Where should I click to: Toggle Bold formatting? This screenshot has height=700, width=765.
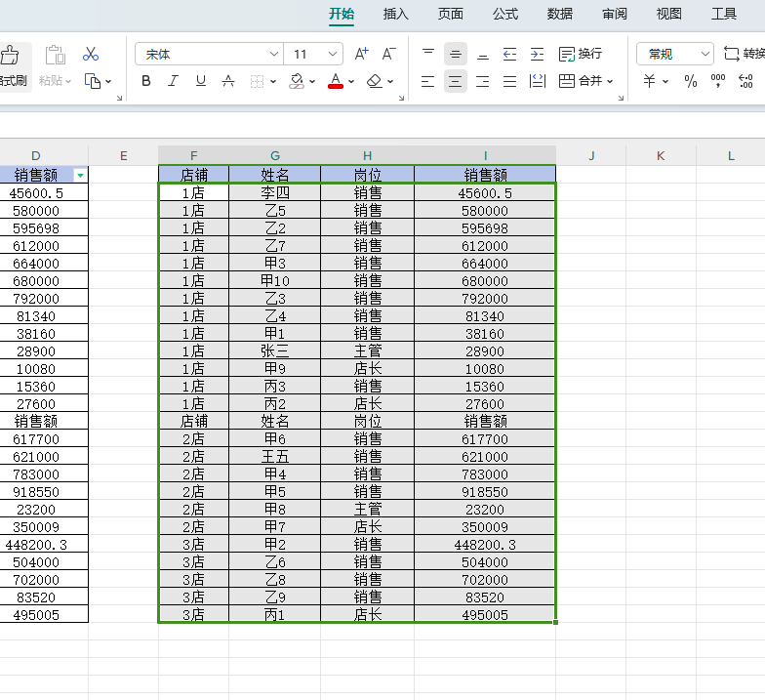coord(146,81)
